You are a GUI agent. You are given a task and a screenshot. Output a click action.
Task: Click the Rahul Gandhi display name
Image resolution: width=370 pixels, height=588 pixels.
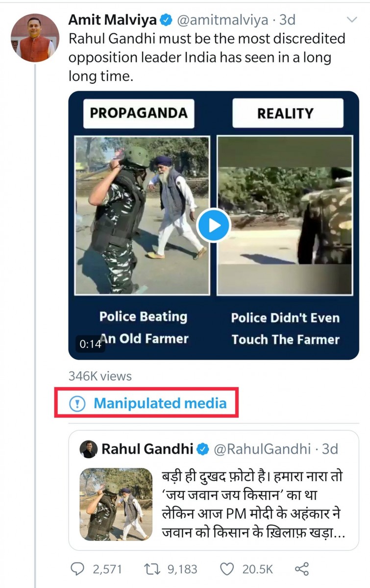(x=147, y=449)
